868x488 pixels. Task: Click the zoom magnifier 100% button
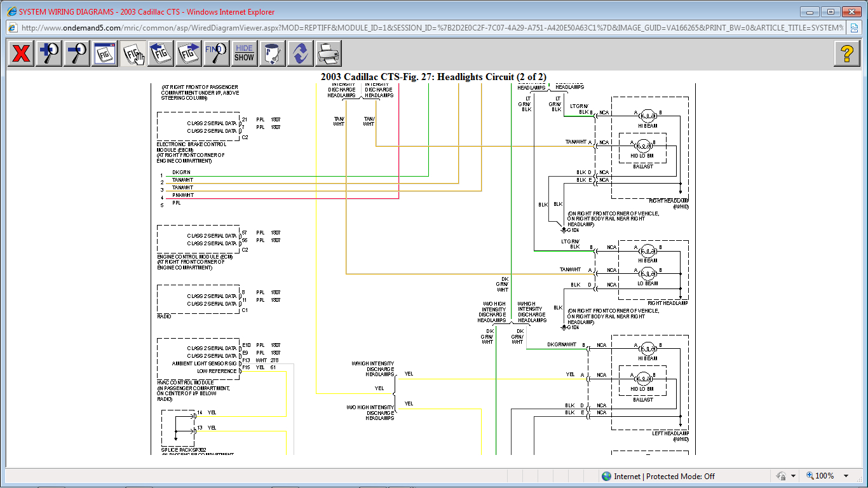820,476
